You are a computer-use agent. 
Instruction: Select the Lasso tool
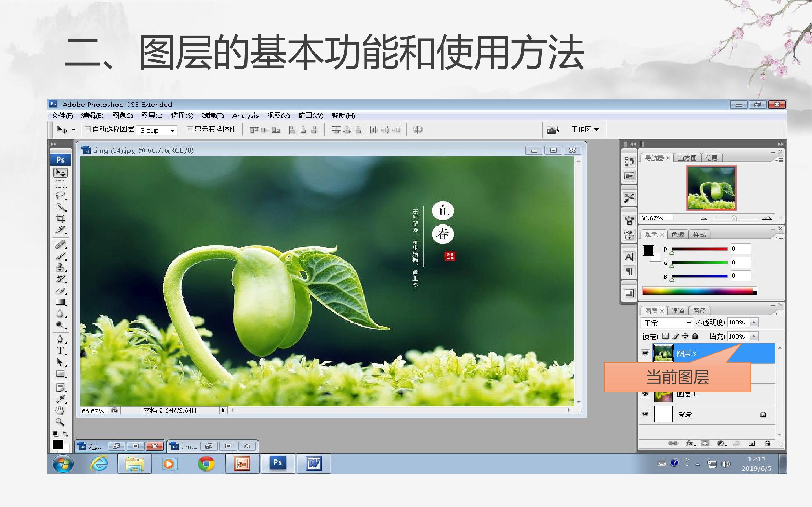click(x=60, y=195)
